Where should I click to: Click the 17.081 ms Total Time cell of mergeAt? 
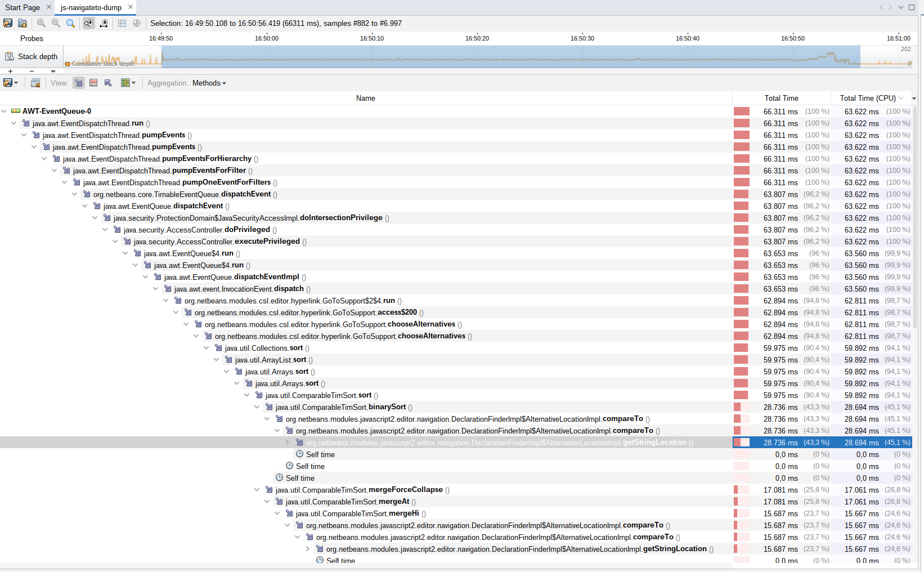click(781, 502)
